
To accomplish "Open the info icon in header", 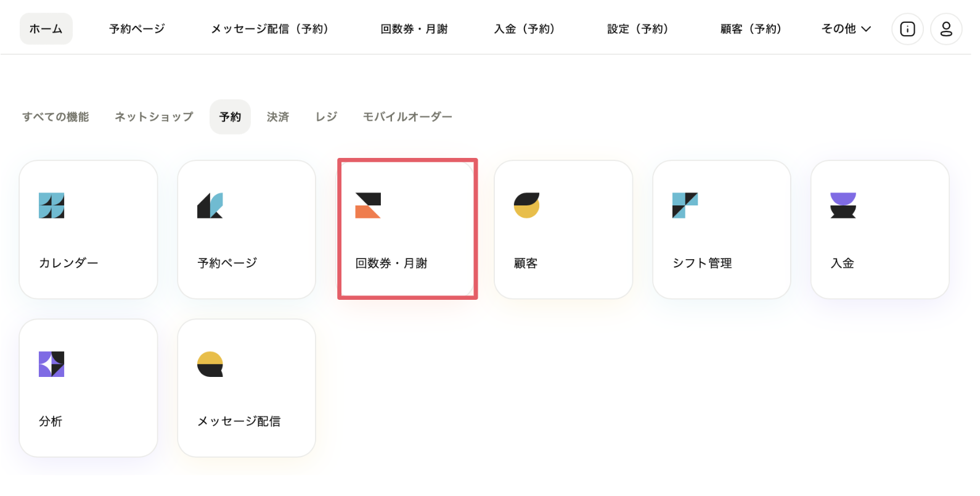I will pos(908,29).
